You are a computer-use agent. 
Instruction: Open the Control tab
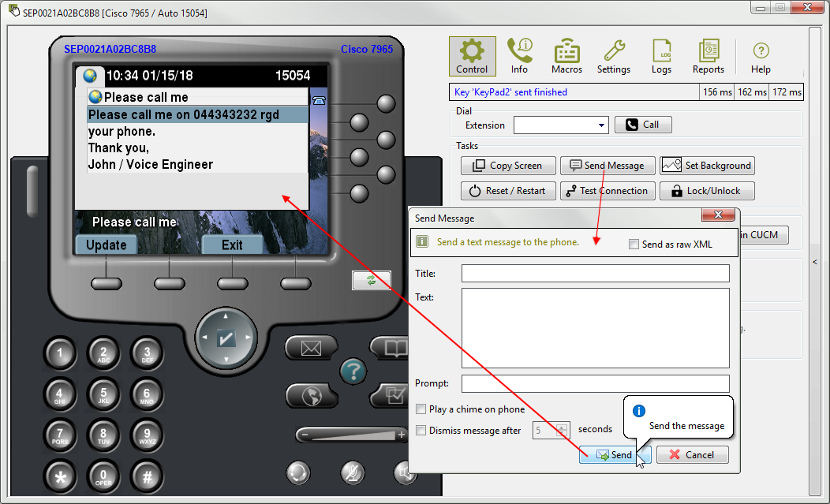coord(472,56)
